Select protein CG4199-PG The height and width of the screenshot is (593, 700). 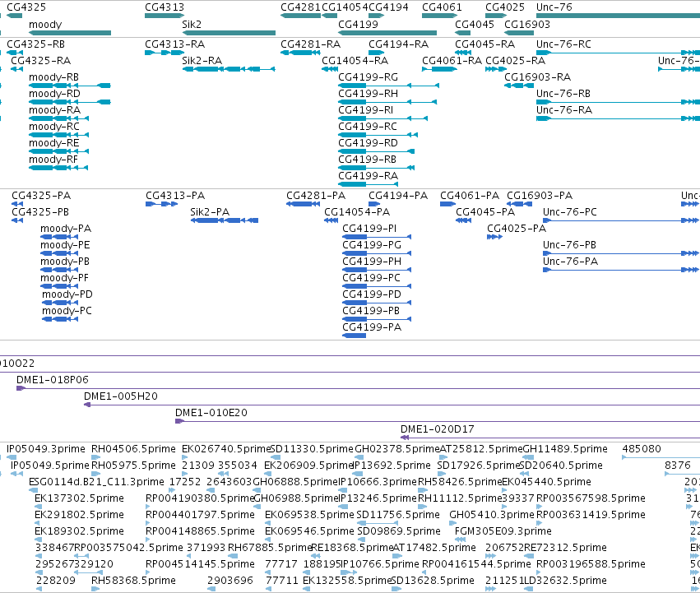click(x=377, y=253)
